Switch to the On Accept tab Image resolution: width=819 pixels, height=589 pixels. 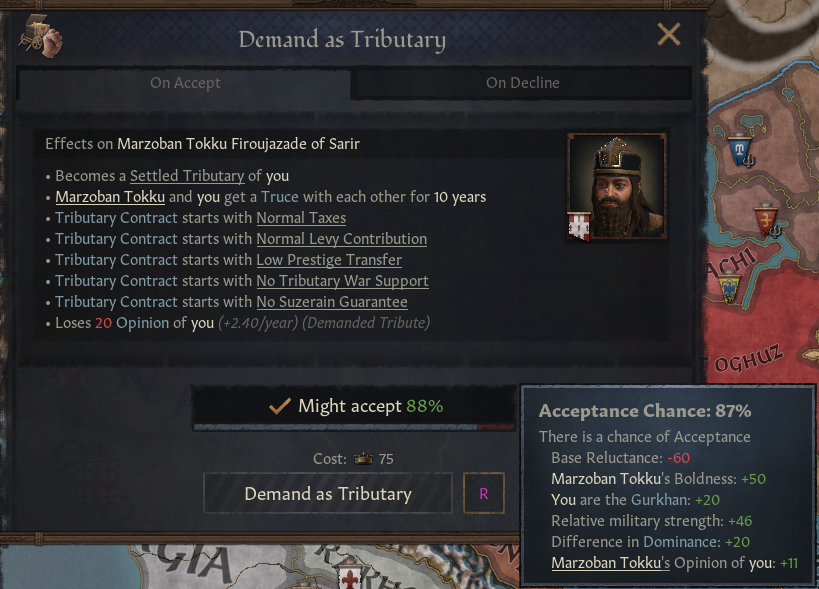click(x=185, y=83)
